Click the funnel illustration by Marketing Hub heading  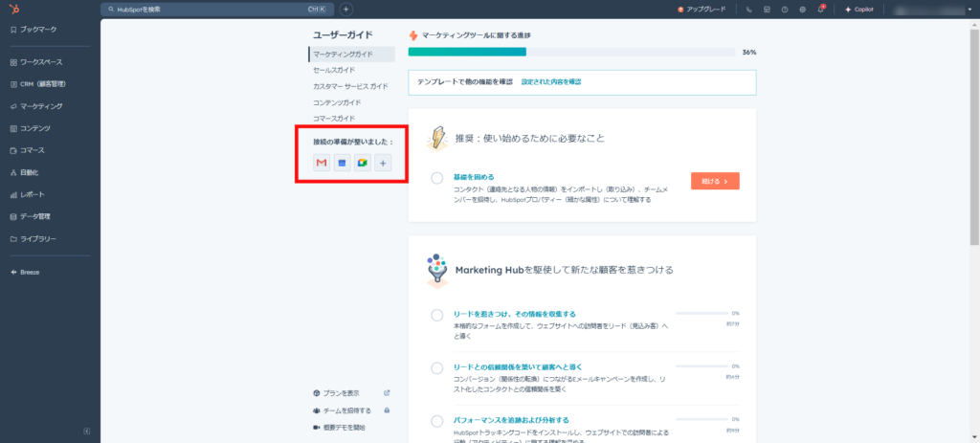pyautogui.click(x=436, y=271)
